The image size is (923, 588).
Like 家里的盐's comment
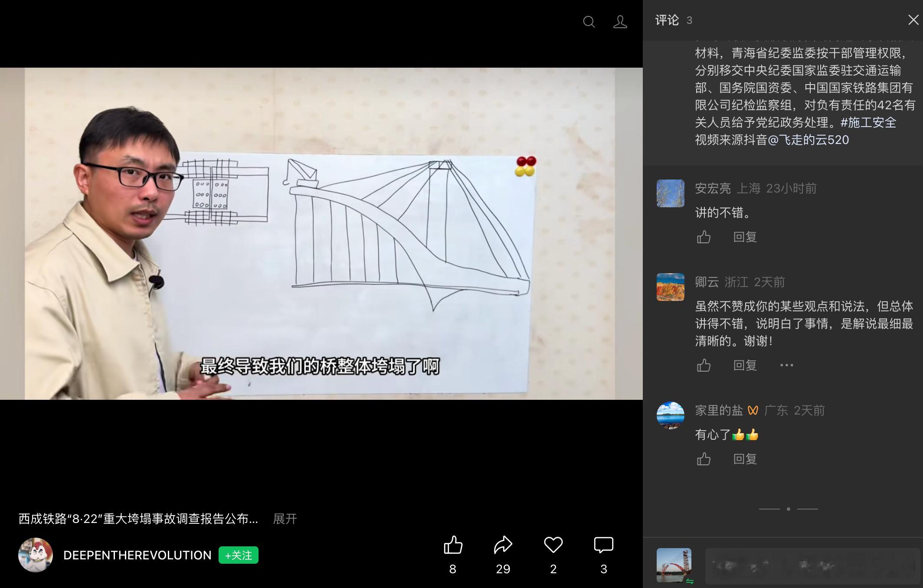pos(704,459)
